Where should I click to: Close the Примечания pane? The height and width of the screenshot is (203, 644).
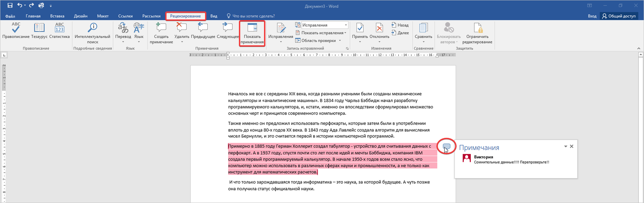(572, 146)
